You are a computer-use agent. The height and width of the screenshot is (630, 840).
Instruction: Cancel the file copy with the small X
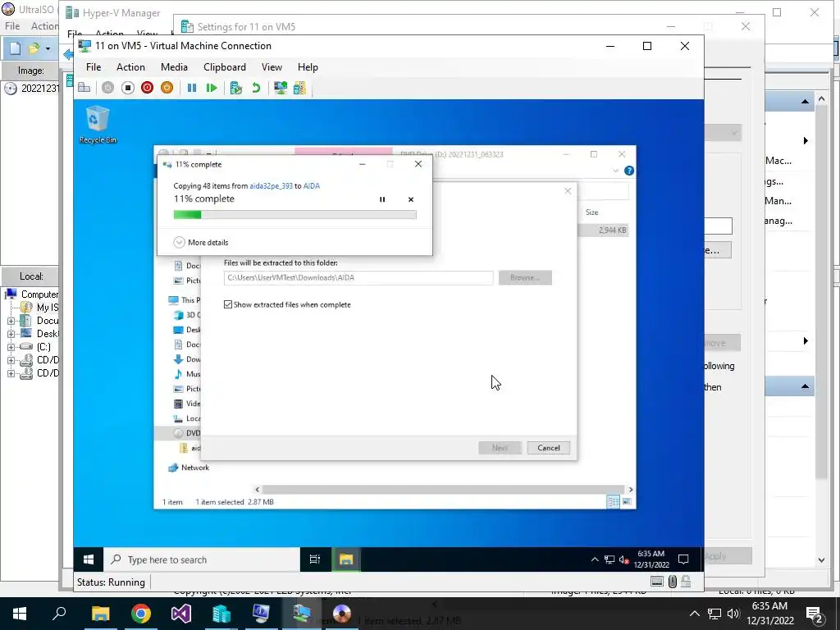click(411, 199)
